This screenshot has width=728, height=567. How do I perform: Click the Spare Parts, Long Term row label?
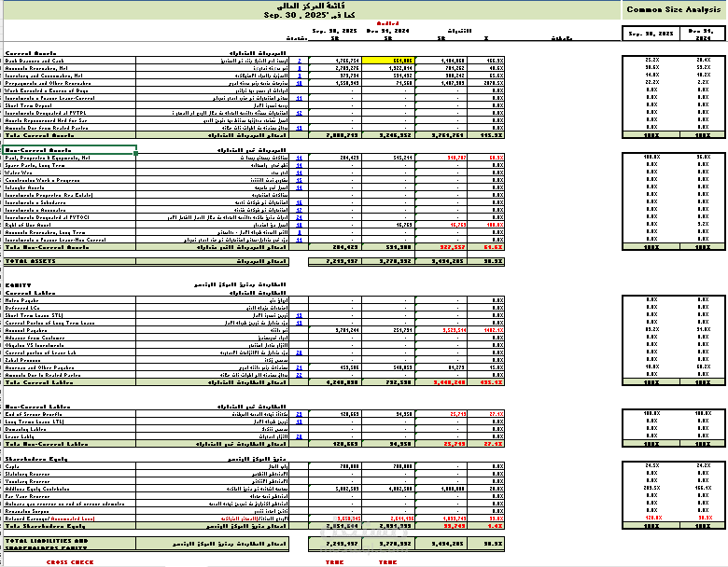pos(70,165)
